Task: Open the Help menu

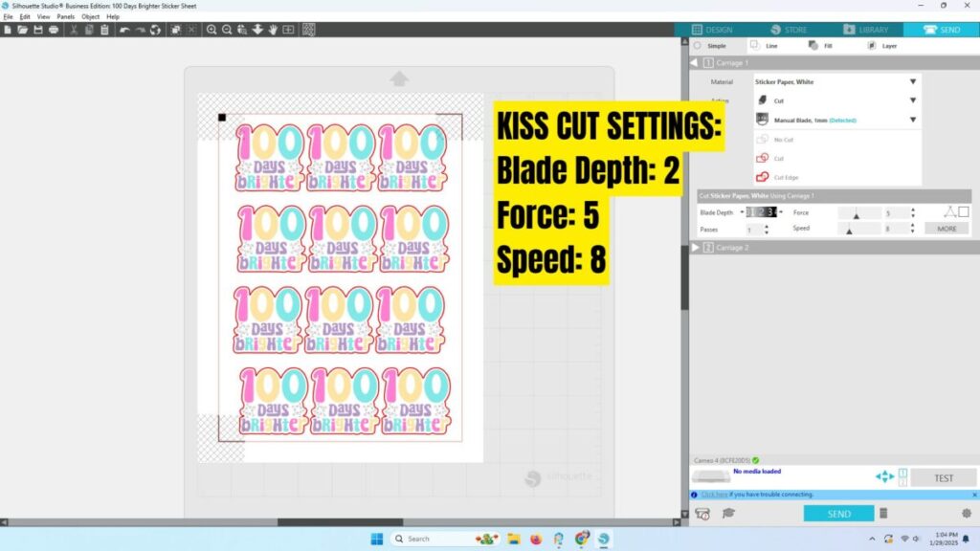Action: click(x=113, y=17)
